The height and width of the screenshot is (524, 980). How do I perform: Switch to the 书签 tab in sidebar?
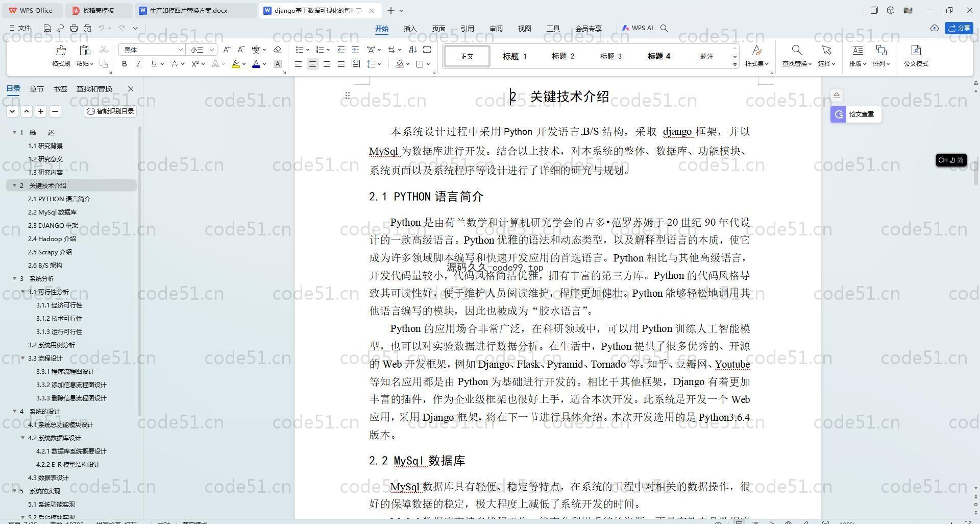(60, 89)
